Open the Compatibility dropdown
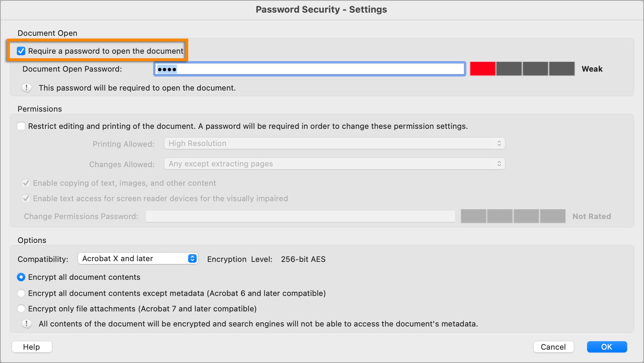 [138, 258]
